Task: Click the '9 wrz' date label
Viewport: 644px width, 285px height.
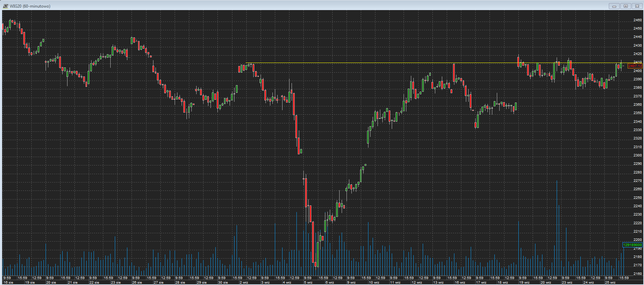Action: click(x=351, y=283)
